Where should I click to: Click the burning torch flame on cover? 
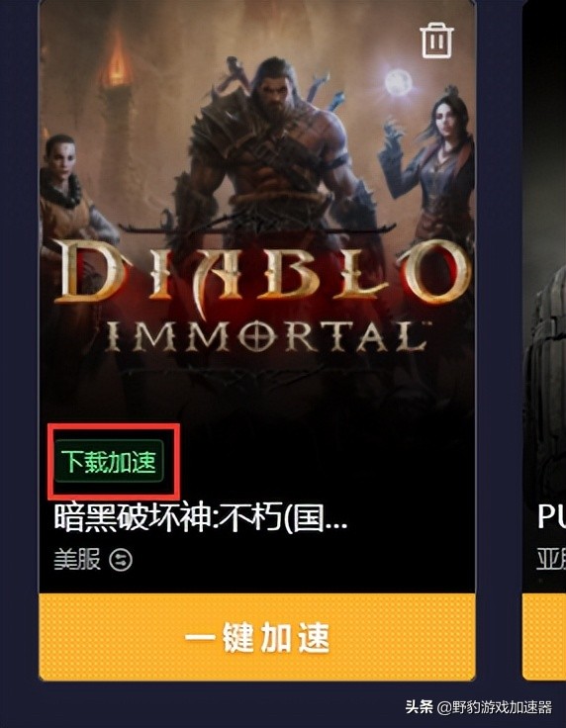click(x=116, y=62)
